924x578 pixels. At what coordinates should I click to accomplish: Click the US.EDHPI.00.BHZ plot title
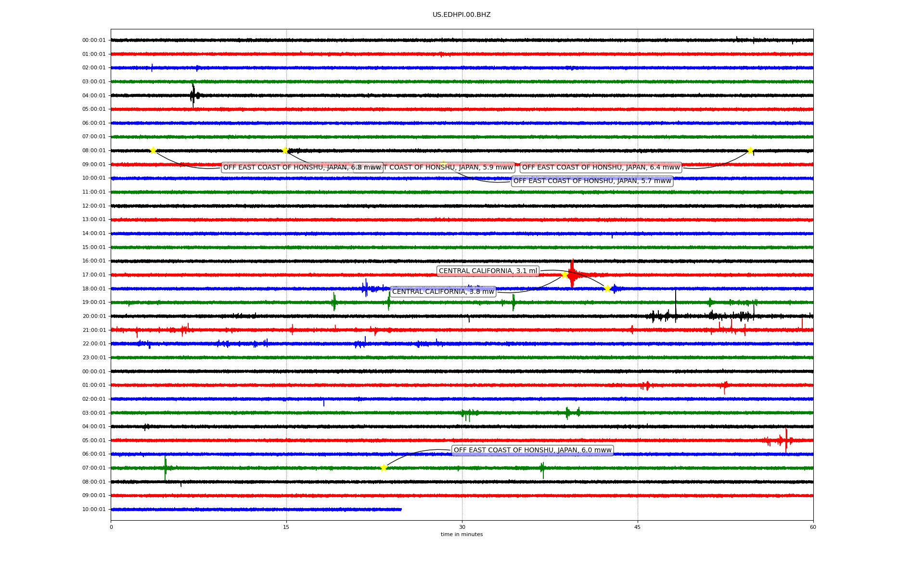(x=462, y=15)
